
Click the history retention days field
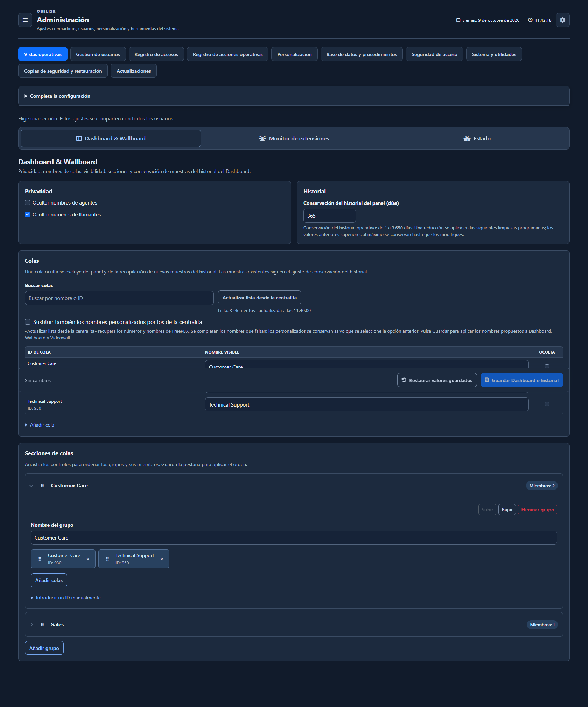point(330,216)
